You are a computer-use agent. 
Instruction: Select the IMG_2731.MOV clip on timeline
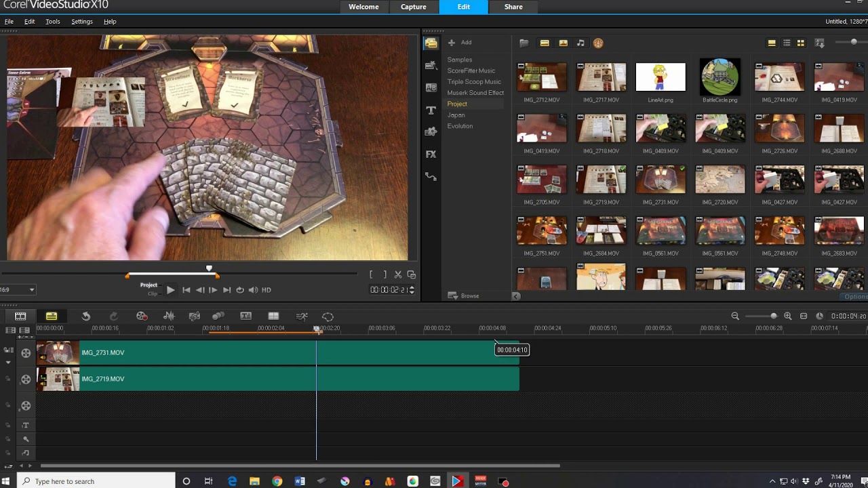278,352
